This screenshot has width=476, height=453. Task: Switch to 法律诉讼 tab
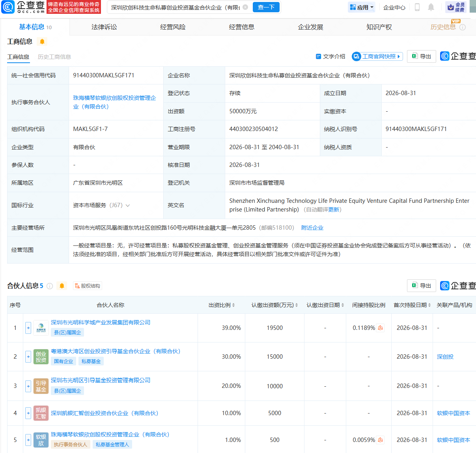(x=104, y=27)
